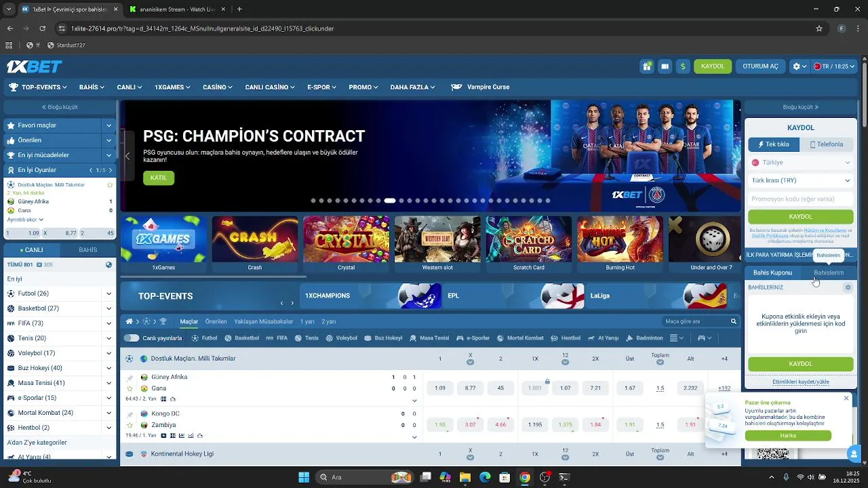Click the KATIL button on the PSG banner
The width and height of the screenshot is (868, 488).
tap(159, 178)
